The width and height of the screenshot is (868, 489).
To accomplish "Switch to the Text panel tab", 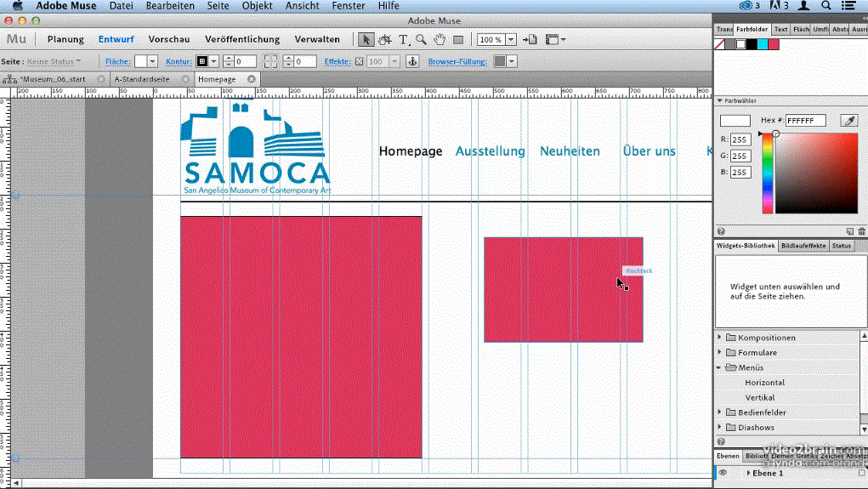I will [x=780, y=30].
